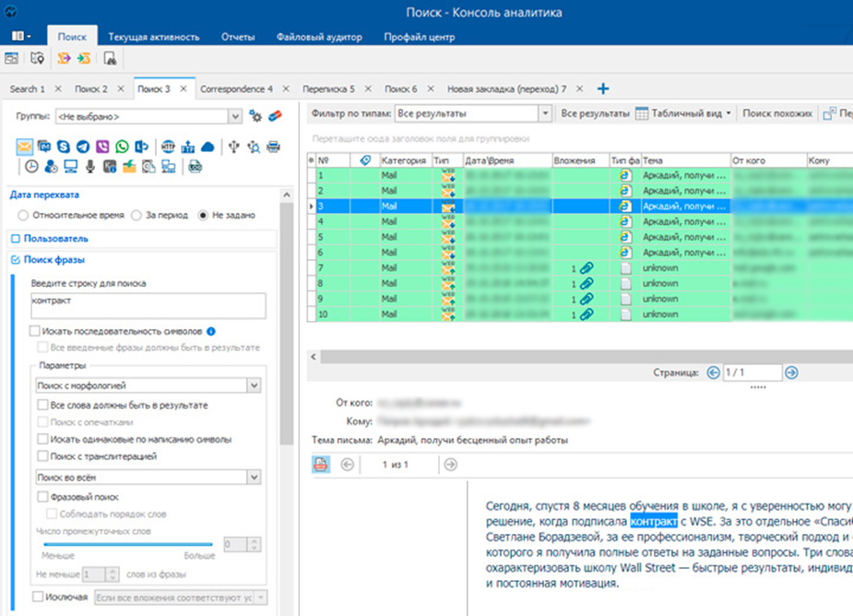Screen dimensions: 853x616
Task: Toggle the clock time-tracking filter icon
Action: pyautogui.click(x=31, y=167)
